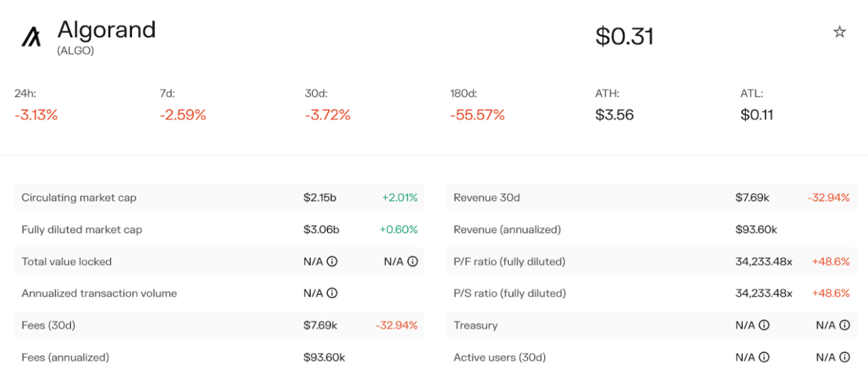Click the 180d change of -55.57%

[477, 115]
